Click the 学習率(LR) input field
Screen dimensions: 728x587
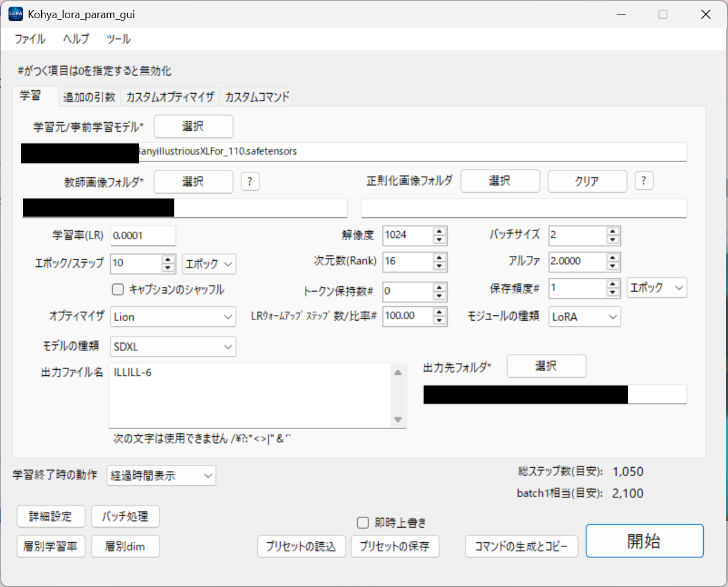coord(143,235)
